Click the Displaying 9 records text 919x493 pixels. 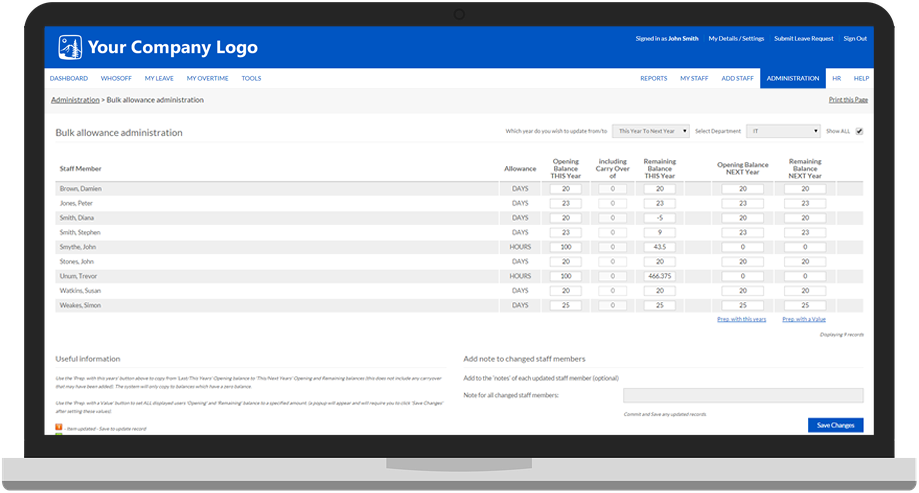[842, 335]
